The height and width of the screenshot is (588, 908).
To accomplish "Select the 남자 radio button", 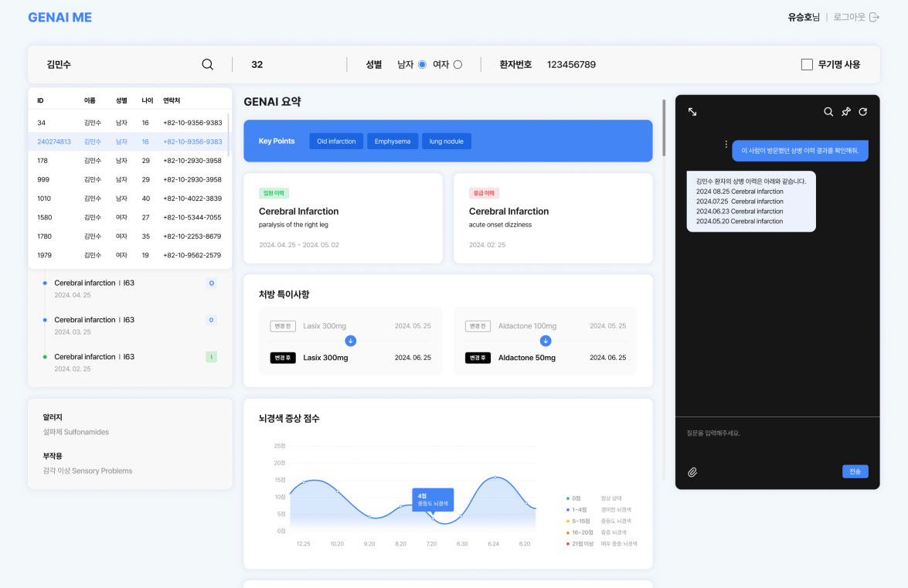I will [422, 65].
